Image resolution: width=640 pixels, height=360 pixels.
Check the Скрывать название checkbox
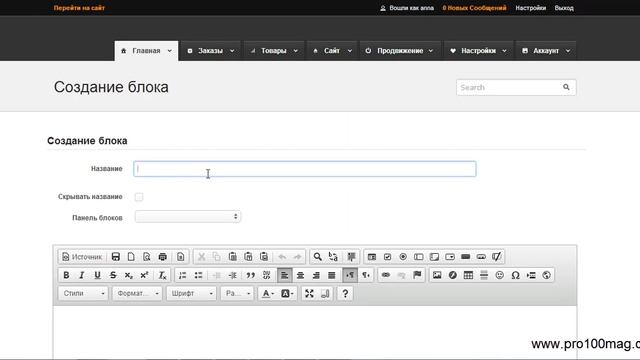coord(139,197)
